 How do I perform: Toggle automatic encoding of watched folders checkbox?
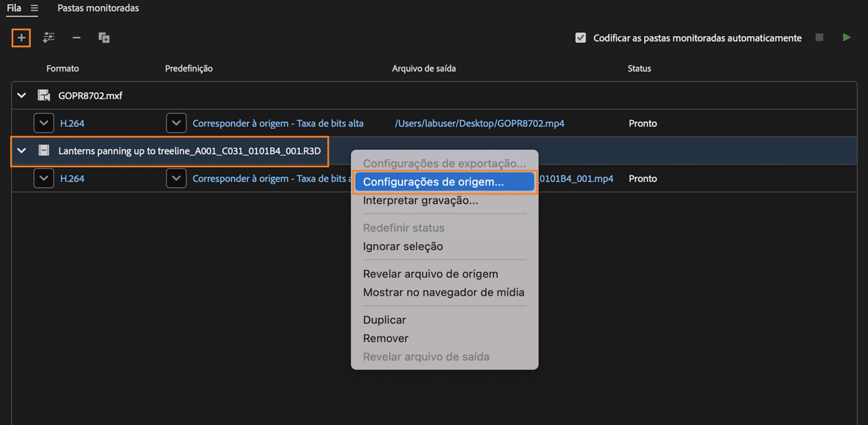580,38
